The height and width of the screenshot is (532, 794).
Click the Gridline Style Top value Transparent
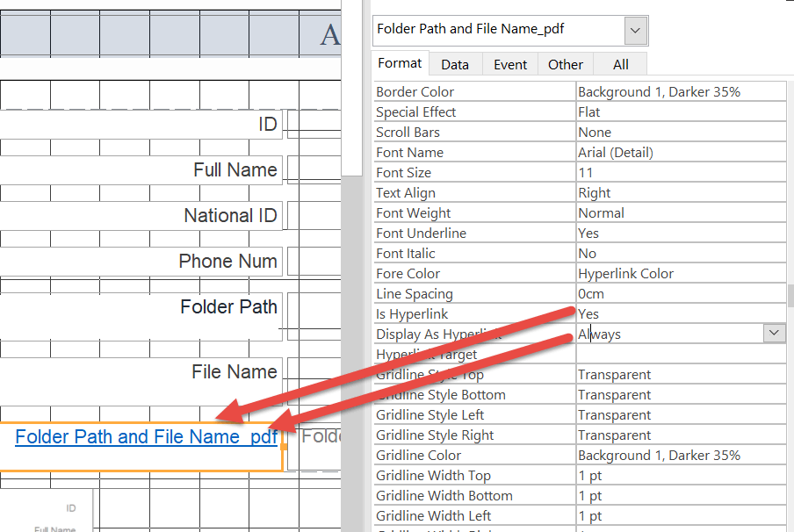coord(681,375)
